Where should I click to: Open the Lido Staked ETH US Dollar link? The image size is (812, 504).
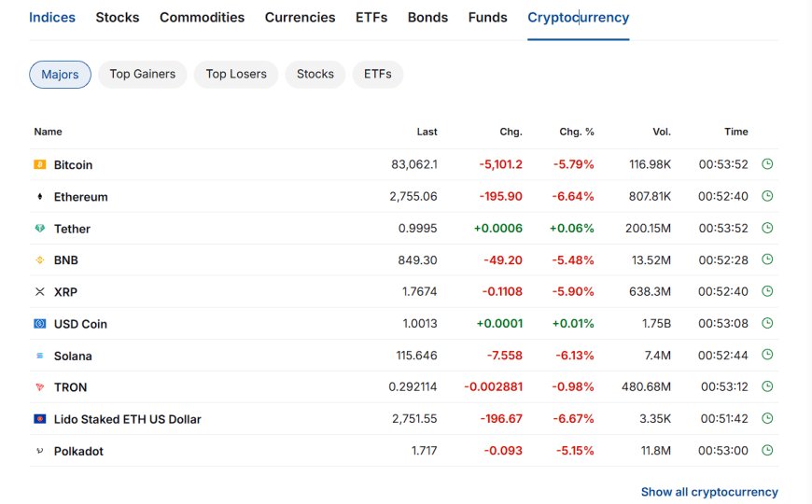click(x=127, y=419)
